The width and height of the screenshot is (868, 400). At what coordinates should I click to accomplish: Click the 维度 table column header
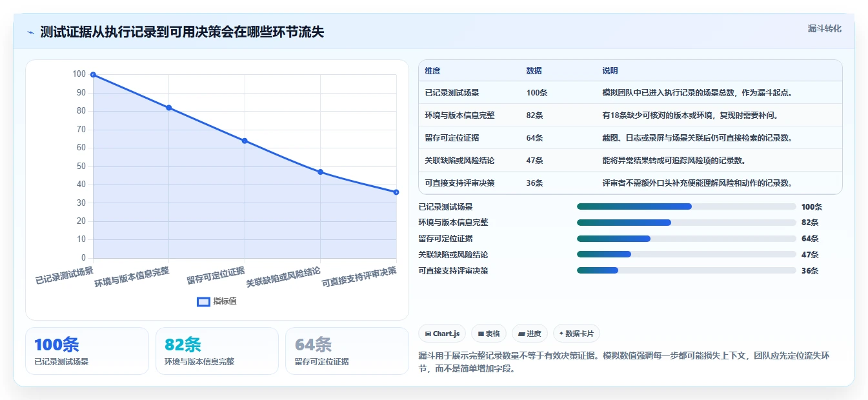click(432, 71)
